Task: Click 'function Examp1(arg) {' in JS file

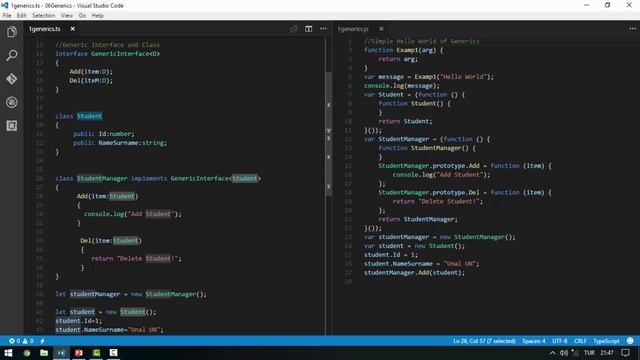Action: pyautogui.click(x=403, y=50)
